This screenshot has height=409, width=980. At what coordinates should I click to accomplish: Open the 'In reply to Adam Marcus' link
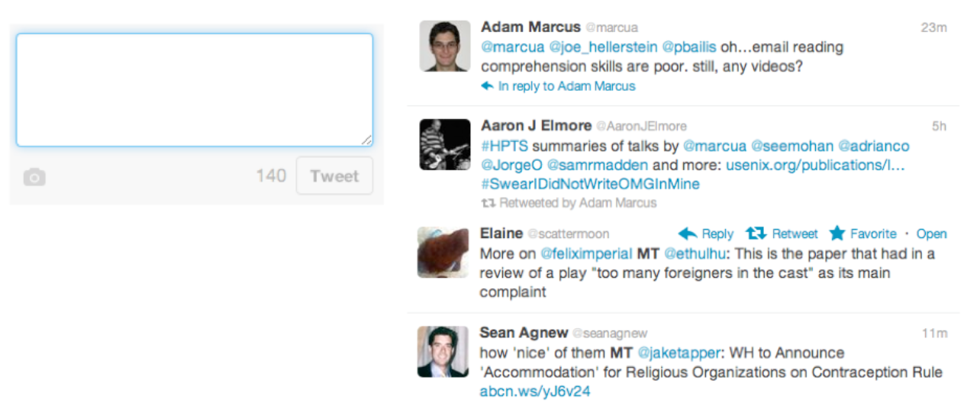(566, 86)
